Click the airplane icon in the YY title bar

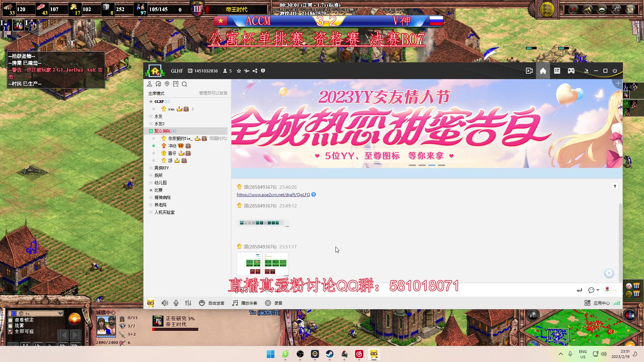[247, 71]
